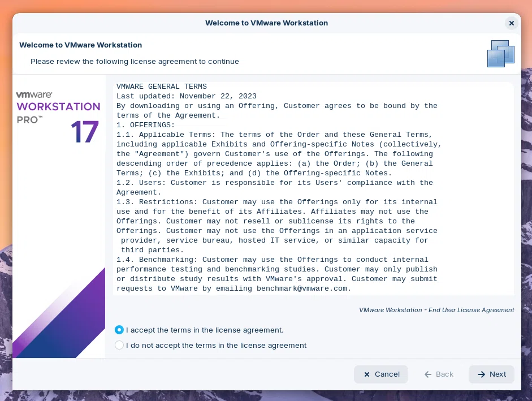Click the '1. OFFERINGS:' section heading

click(145, 124)
